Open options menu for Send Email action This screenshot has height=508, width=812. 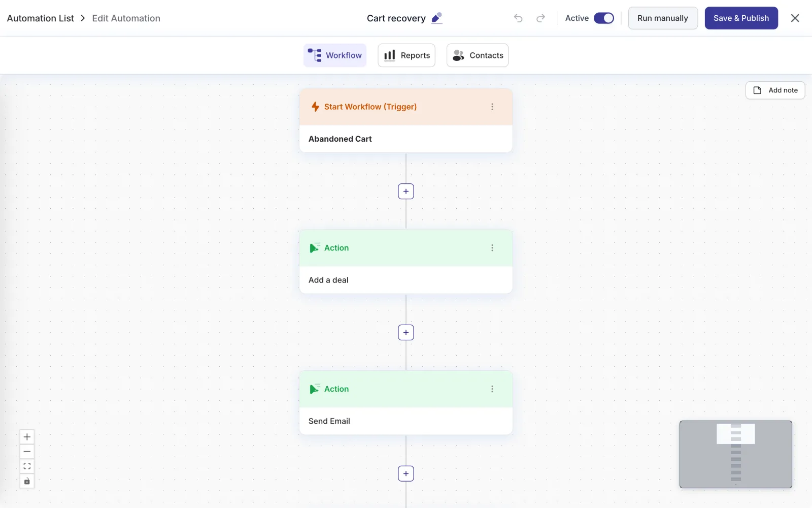pos(492,389)
